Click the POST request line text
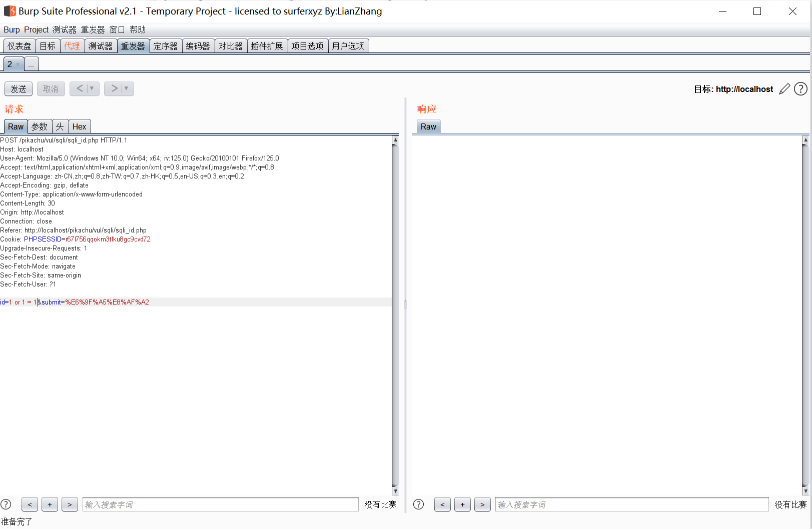812x529 pixels. point(64,140)
